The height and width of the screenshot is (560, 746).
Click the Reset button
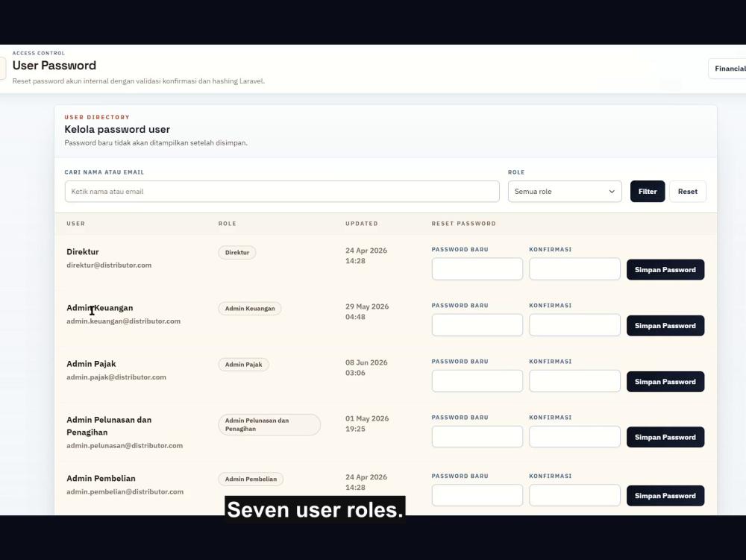[688, 191]
